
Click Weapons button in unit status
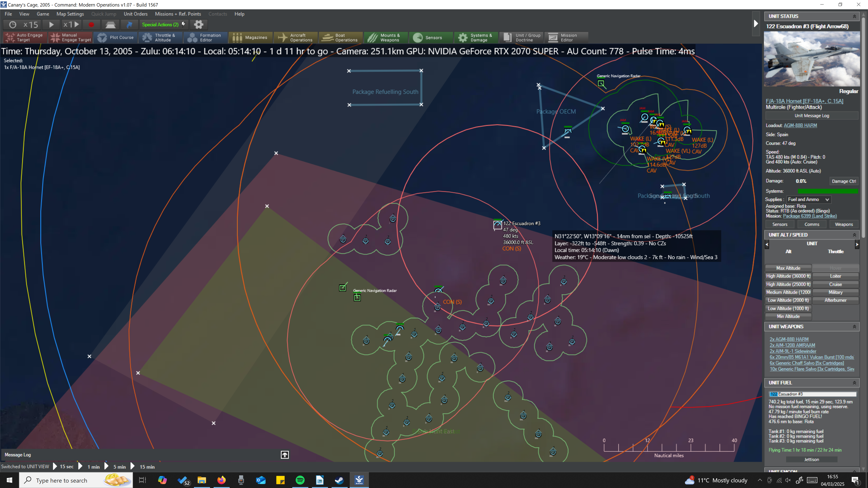844,224
